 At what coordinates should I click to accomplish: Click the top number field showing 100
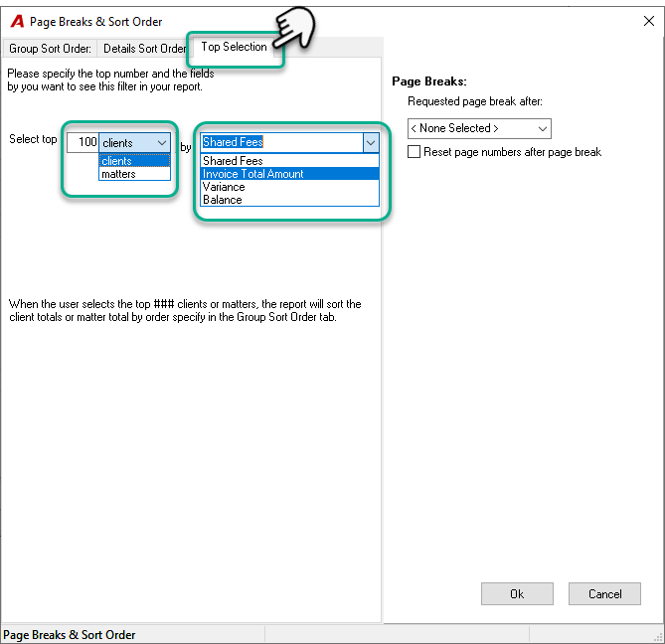[83, 142]
